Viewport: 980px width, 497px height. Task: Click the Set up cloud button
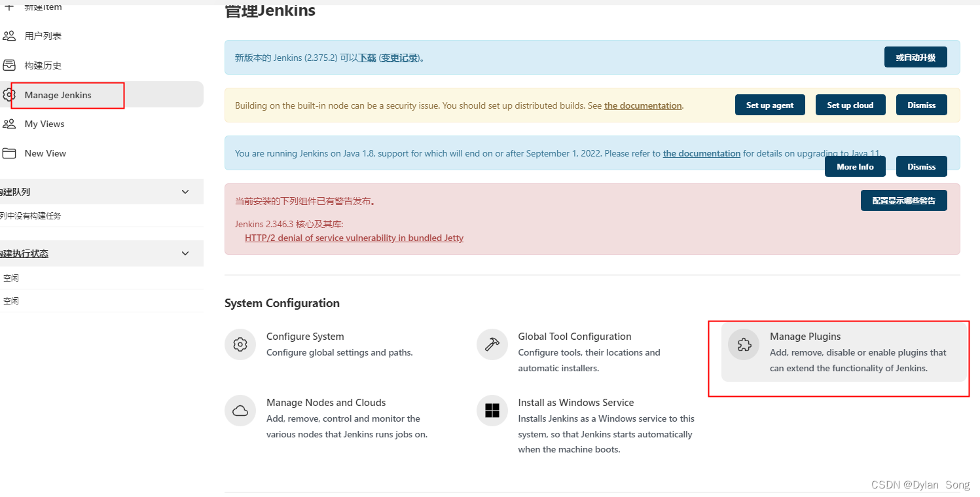[850, 105]
